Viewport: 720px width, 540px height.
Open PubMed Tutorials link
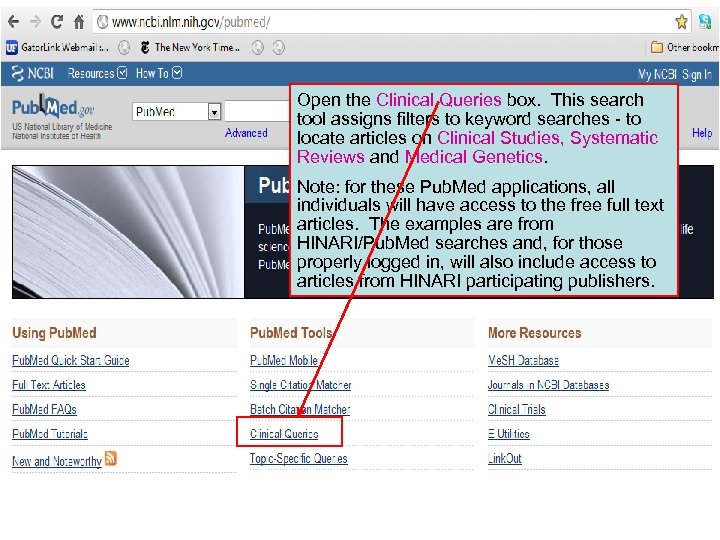click(50, 434)
